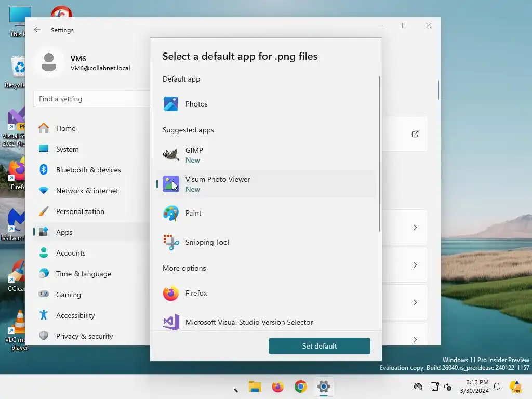Open File Explorer from the taskbar

(x=255, y=387)
